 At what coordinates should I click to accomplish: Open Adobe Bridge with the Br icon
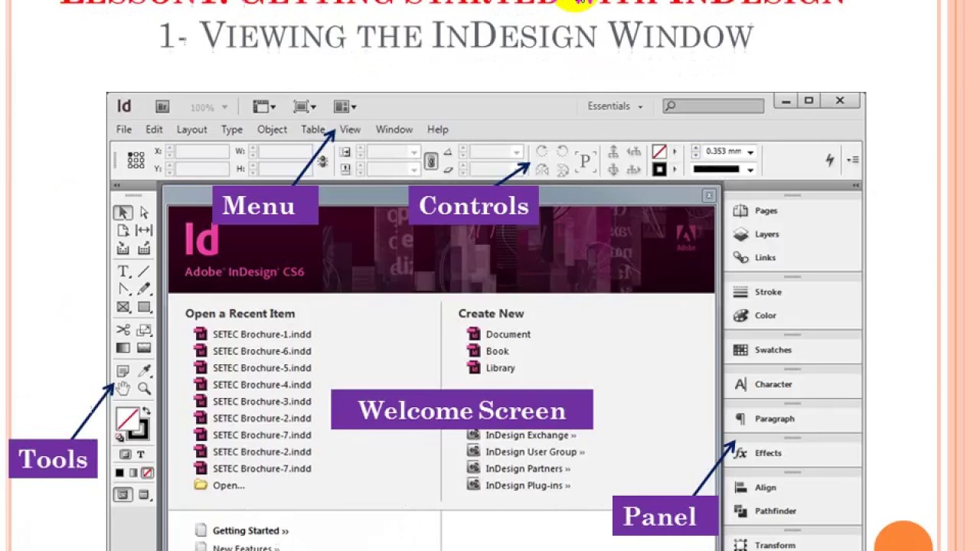point(162,106)
